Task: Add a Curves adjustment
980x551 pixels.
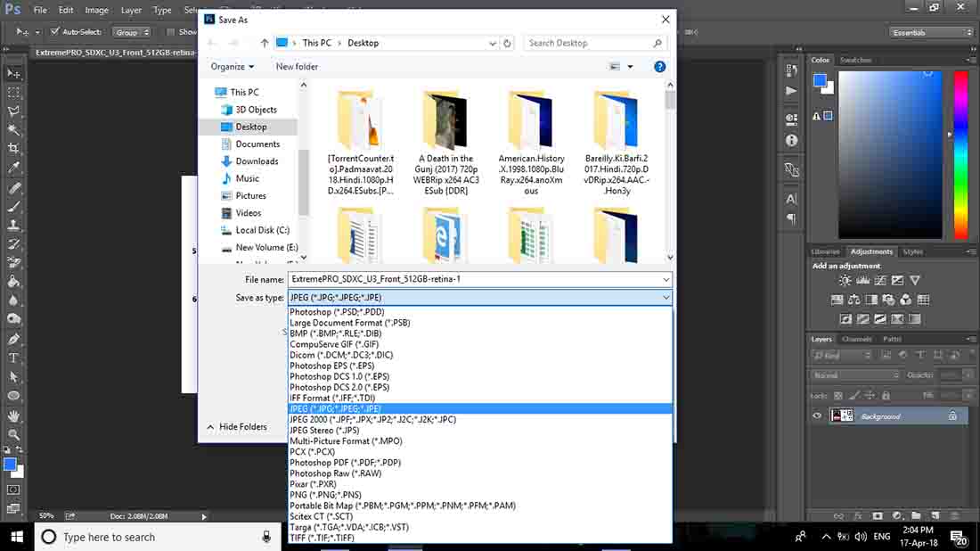Action: [880, 281]
